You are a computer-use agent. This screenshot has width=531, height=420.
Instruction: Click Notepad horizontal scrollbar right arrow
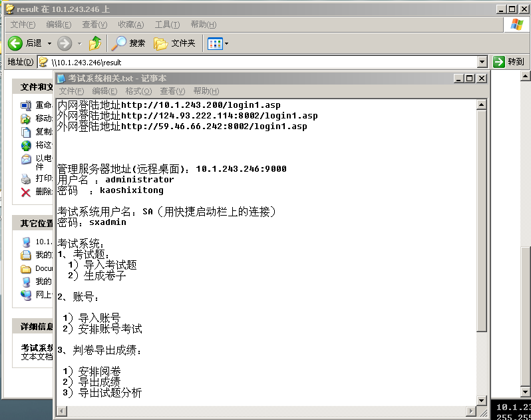[470, 411]
